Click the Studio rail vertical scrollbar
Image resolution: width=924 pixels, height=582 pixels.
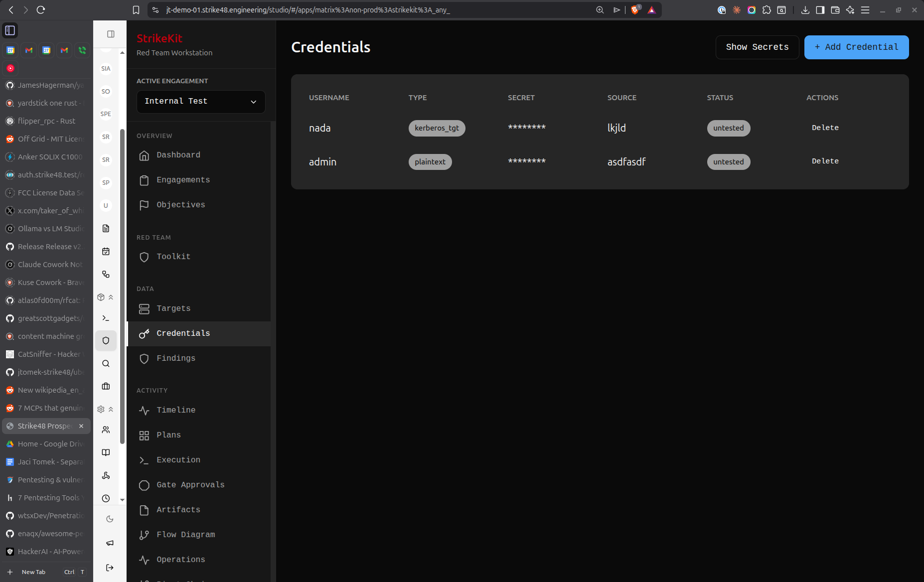[122, 286]
